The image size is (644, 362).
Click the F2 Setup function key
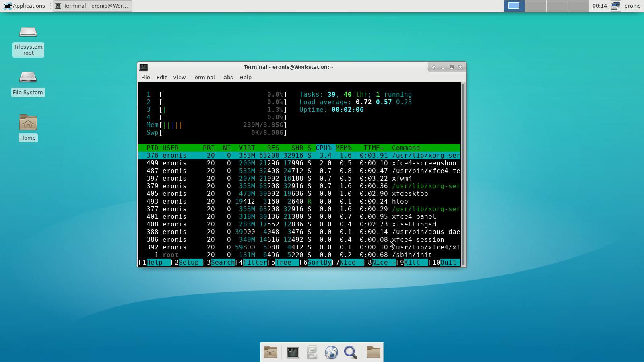(x=186, y=262)
